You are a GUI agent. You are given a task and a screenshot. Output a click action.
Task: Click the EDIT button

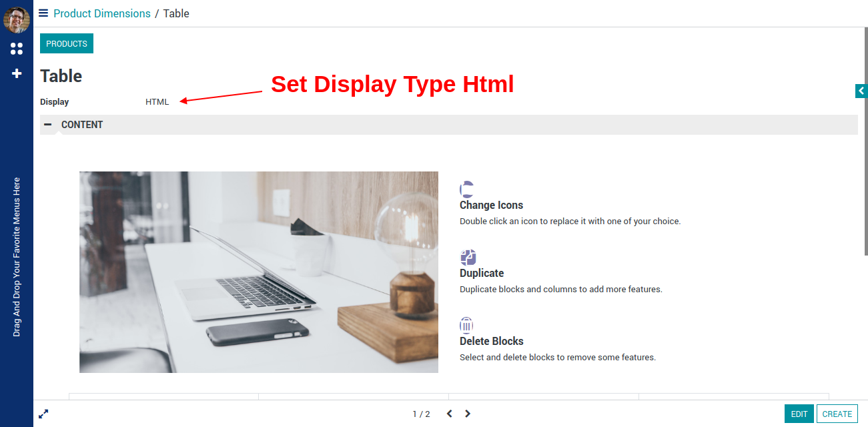point(799,414)
